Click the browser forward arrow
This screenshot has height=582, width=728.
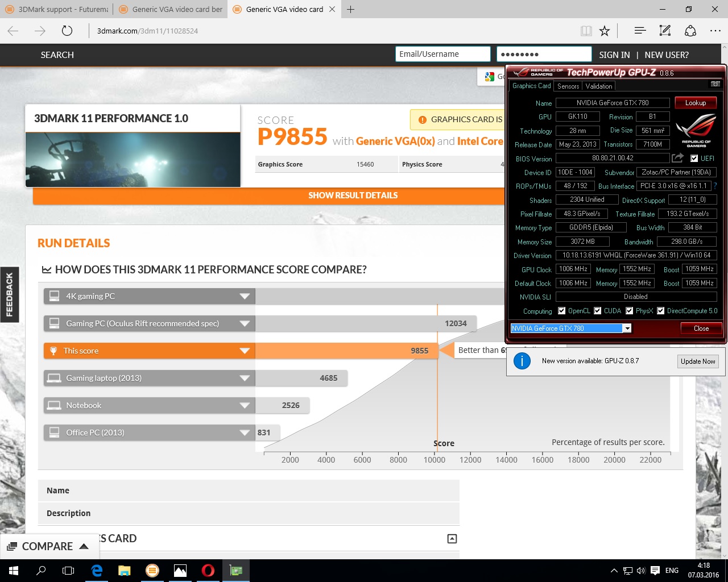click(x=40, y=31)
